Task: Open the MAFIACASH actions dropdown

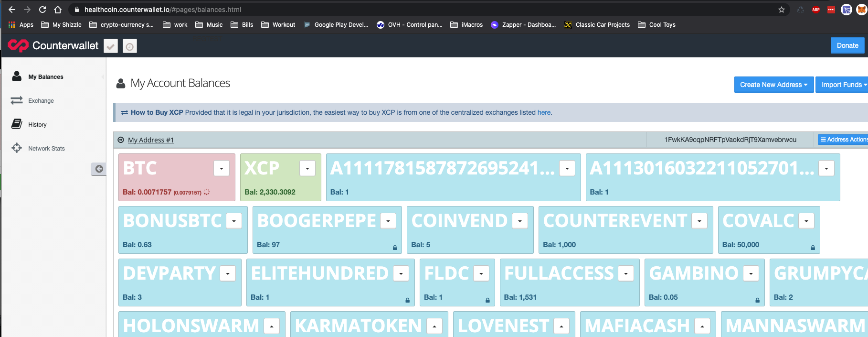Action: tap(702, 326)
